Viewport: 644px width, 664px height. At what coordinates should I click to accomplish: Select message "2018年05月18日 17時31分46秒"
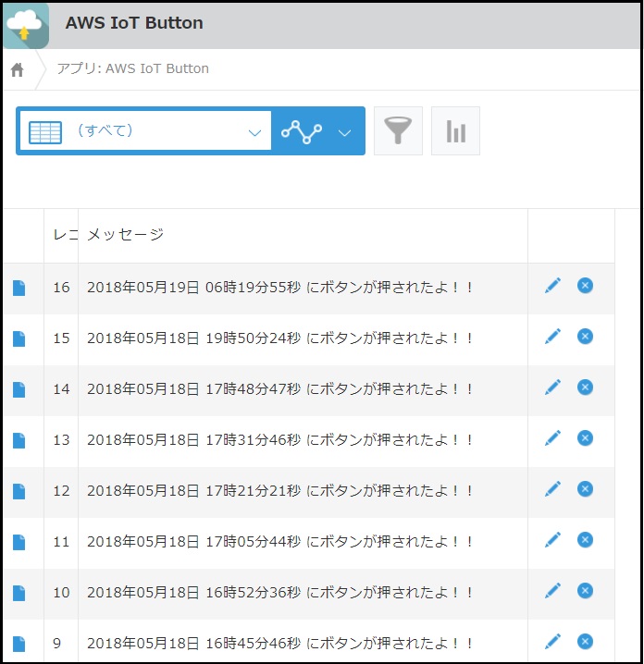(x=194, y=440)
